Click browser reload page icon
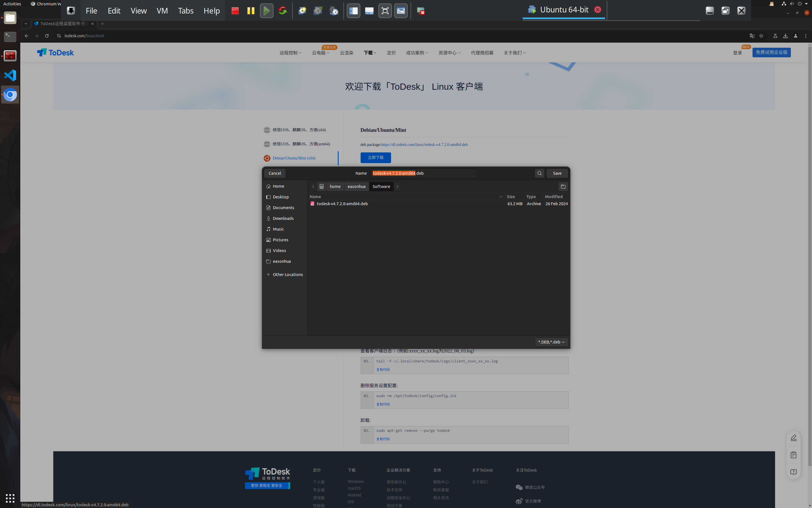This screenshot has width=812, height=508. coord(47,36)
